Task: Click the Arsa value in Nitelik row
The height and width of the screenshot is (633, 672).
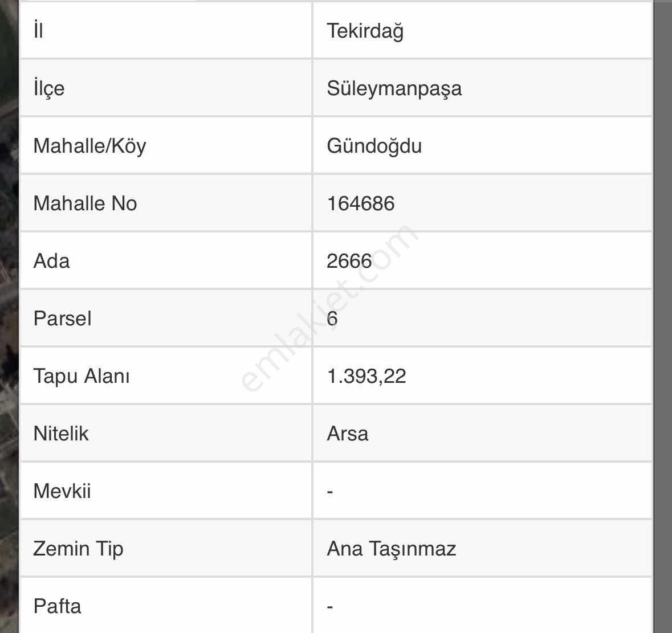Action: click(x=347, y=434)
